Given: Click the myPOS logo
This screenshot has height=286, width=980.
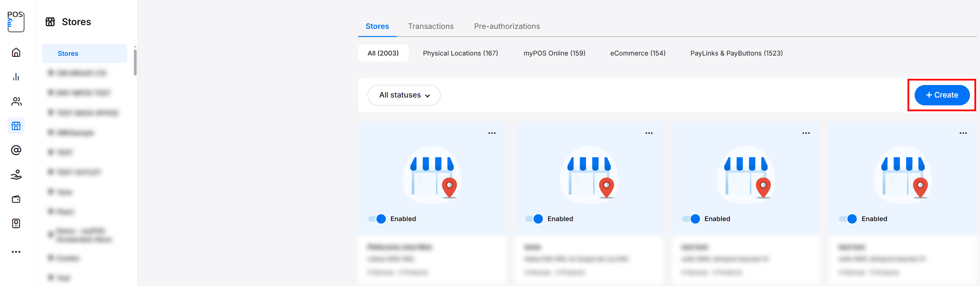Looking at the screenshot, I should 16,21.
